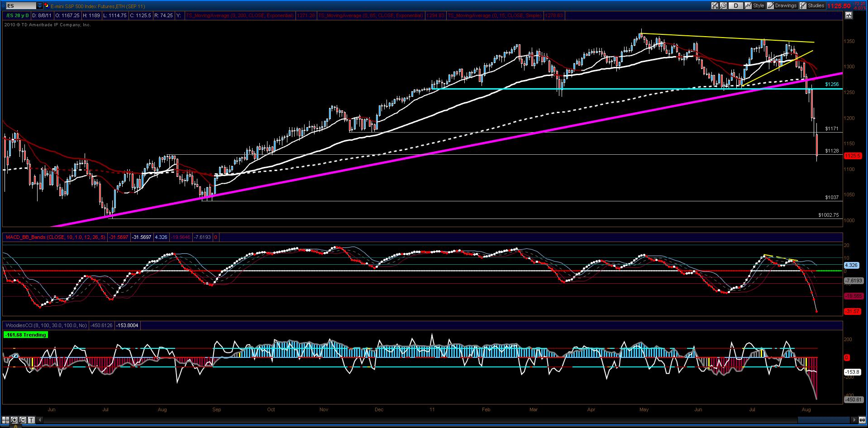Viewport: 868px width, 428px height.
Task: Open chart settings wrench icon
Action: (x=723, y=6)
